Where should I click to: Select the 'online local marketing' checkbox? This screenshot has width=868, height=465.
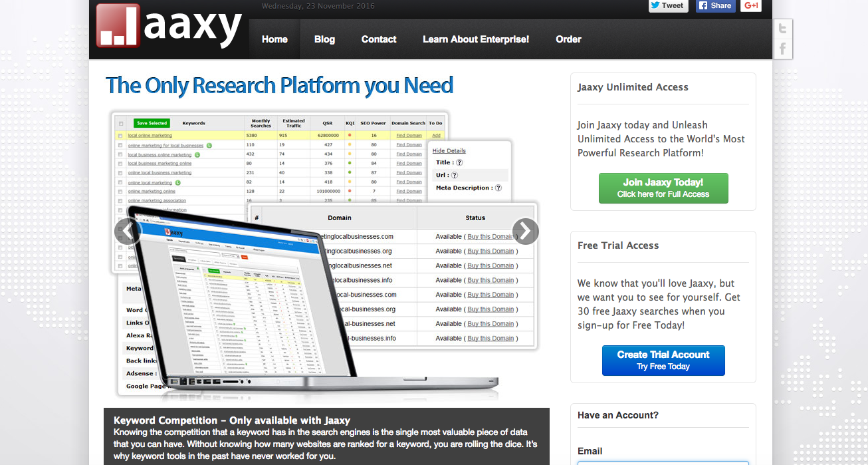120,182
